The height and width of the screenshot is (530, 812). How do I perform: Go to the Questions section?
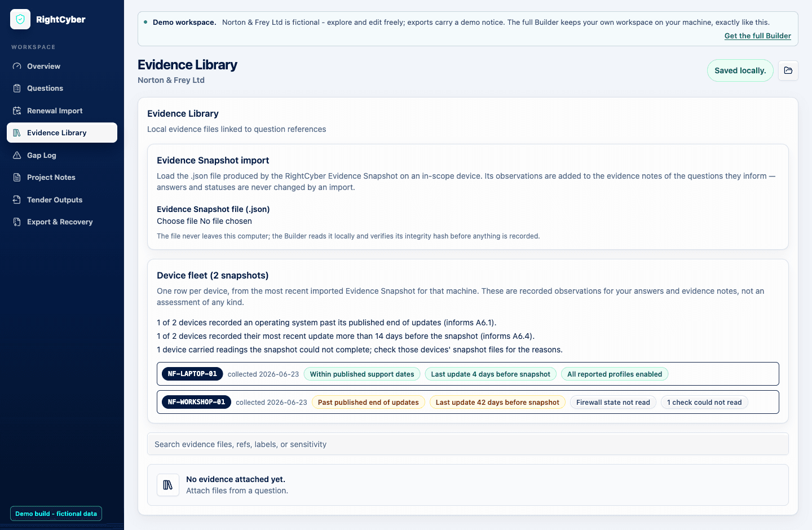pos(62,88)
